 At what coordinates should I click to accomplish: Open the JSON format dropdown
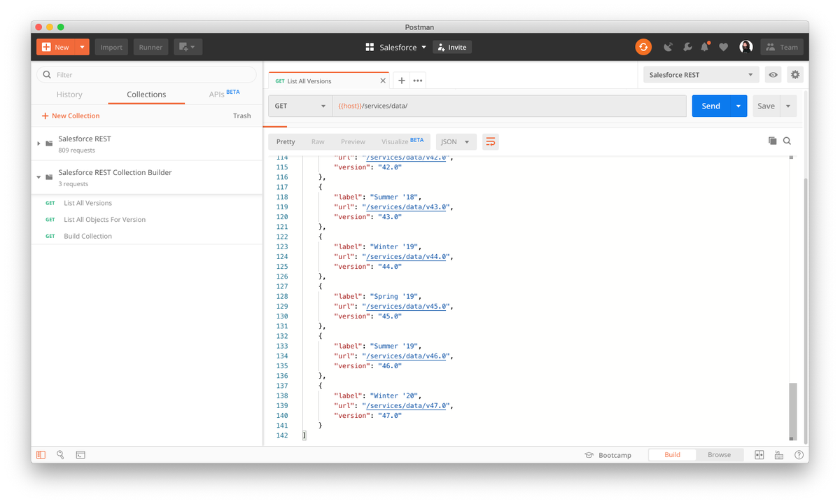[456, 141]
